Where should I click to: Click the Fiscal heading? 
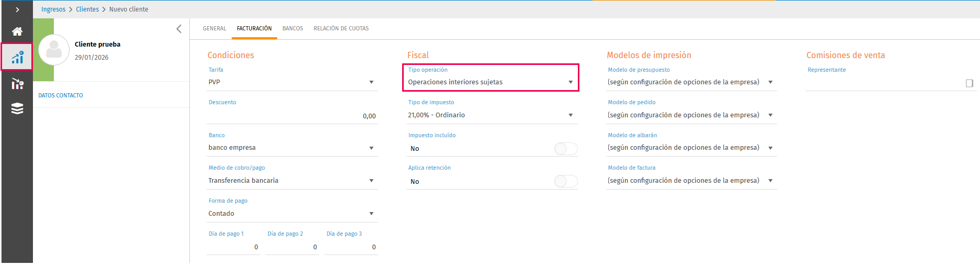(x=418, y=55)
